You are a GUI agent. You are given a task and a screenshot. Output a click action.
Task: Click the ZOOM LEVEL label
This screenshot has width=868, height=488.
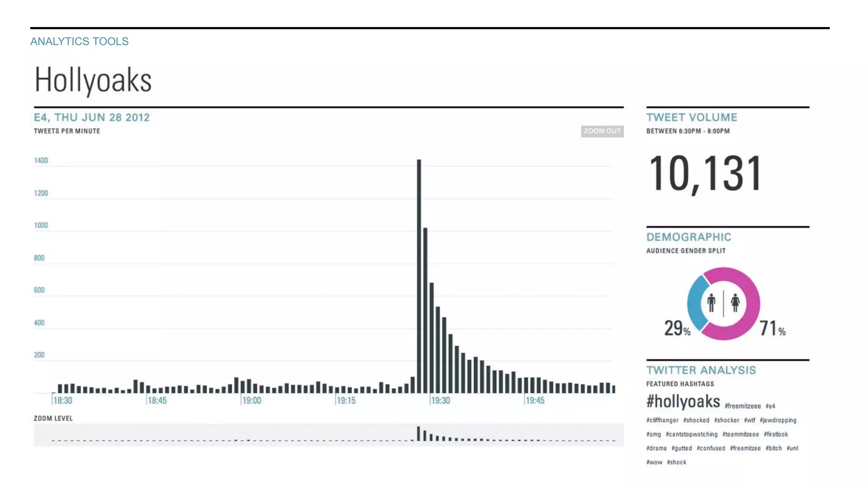(x=53, y=419)
